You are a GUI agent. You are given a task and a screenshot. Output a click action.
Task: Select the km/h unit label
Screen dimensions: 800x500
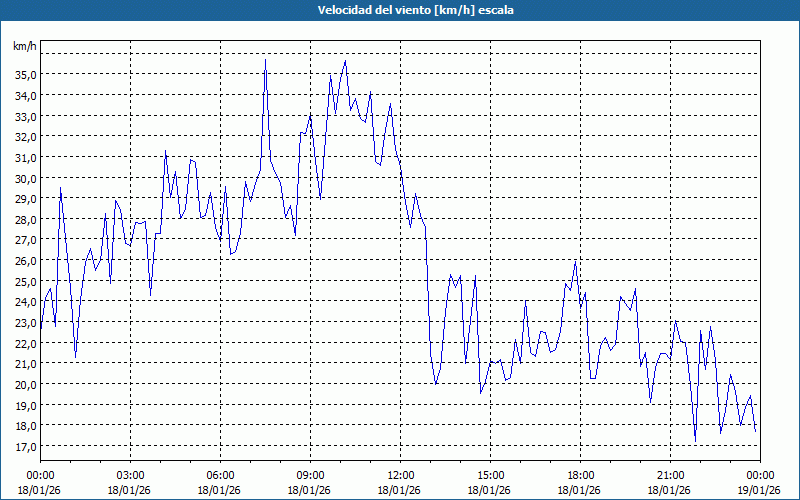(x=24, y=46)
